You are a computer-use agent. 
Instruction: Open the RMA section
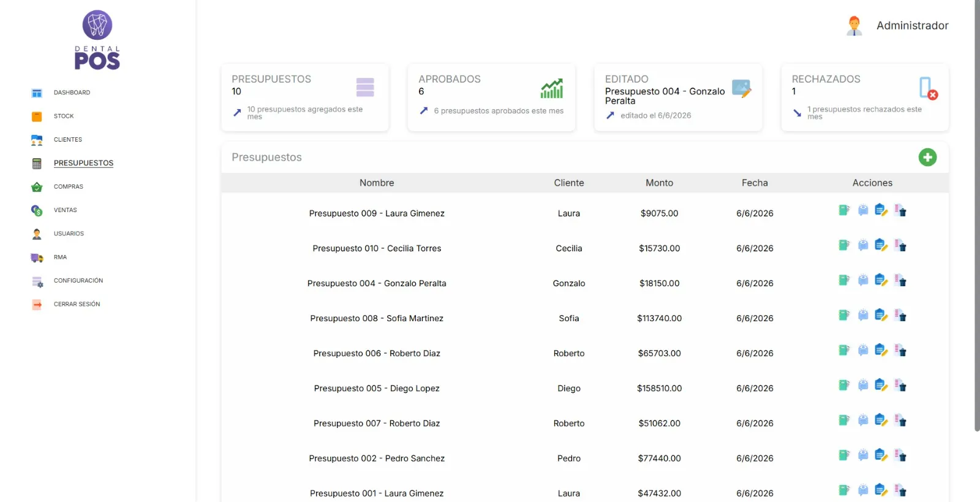(x=60, y=257)
